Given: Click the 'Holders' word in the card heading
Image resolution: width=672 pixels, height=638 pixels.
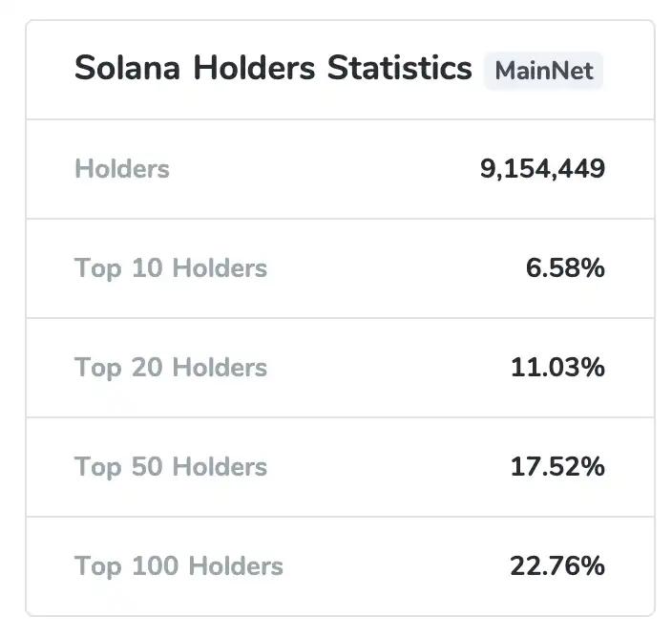Looking at the screenshot, I should (x=255, y=69).
